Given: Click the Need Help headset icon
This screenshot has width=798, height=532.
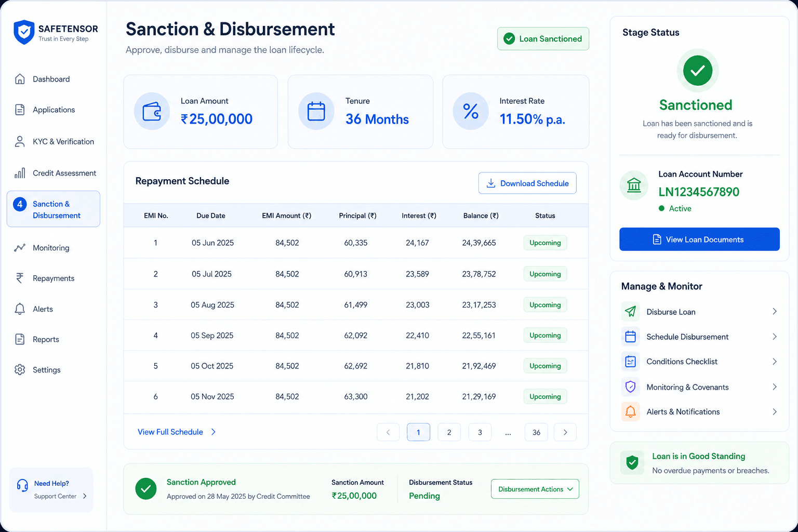Looking at the screenshot, I should click(22, 485).
